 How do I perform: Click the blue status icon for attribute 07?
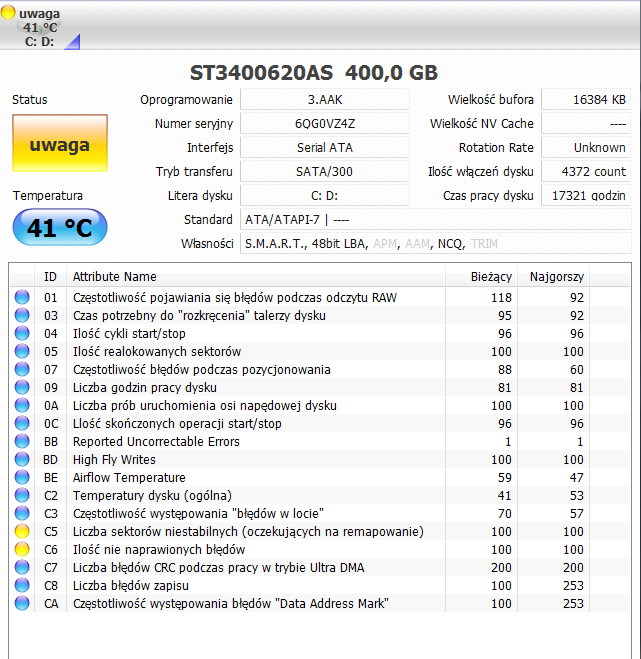[x=22, y=369]
